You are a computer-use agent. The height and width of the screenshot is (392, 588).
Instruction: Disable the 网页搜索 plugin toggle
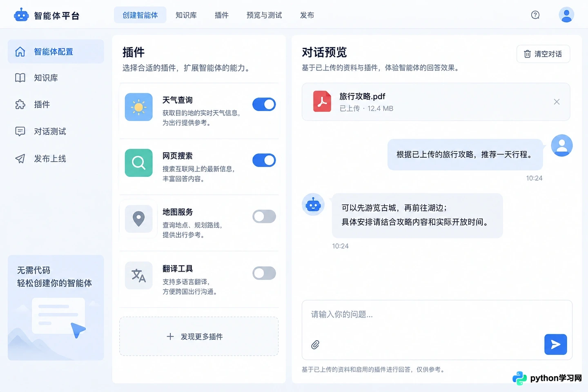pos(264,160)
